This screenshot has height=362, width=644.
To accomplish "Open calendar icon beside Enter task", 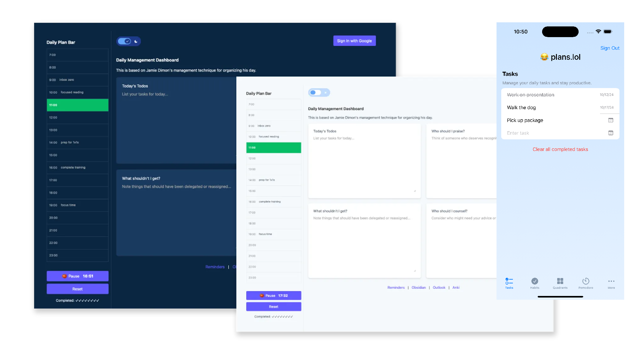I will coord(611,133).
